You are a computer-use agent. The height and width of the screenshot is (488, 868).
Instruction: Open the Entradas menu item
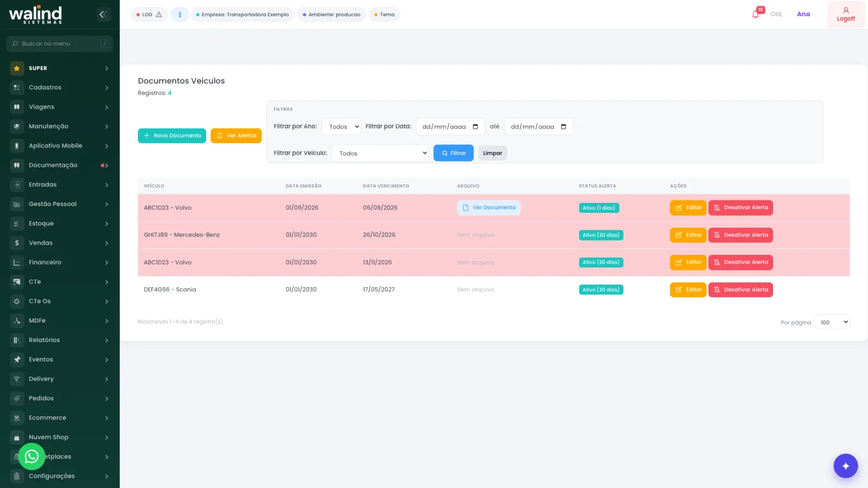point(60,185)
